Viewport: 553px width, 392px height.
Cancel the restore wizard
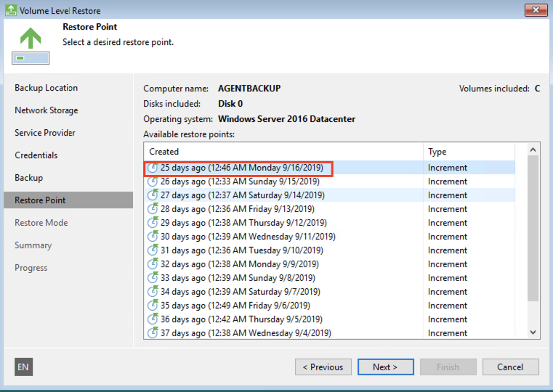(x=510, y=367)
